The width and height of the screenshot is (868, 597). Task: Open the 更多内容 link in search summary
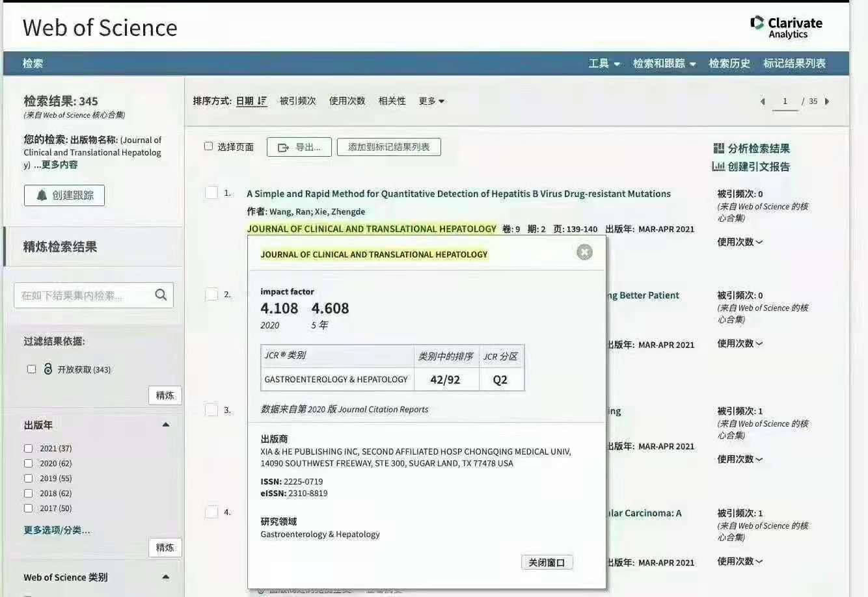59,165
